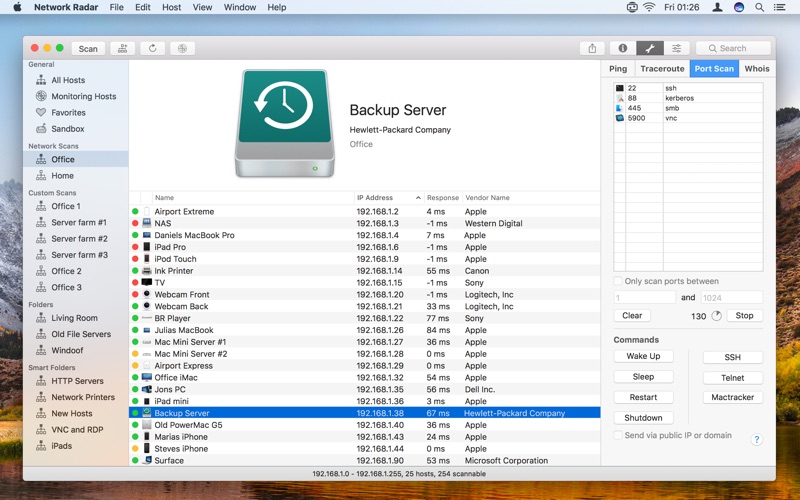This screenshot has height=500, width=800.
Task: Open the sliders settings inspector pane
Action: (677, 48)
